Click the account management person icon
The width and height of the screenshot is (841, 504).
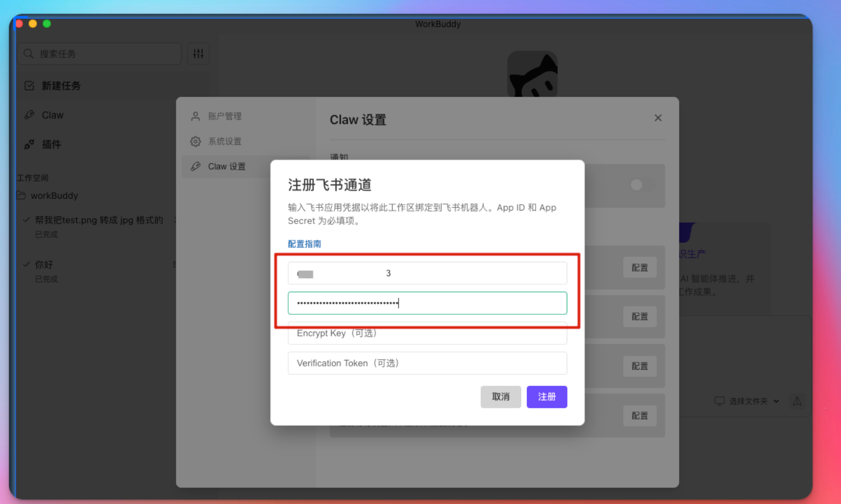[196, 116]
